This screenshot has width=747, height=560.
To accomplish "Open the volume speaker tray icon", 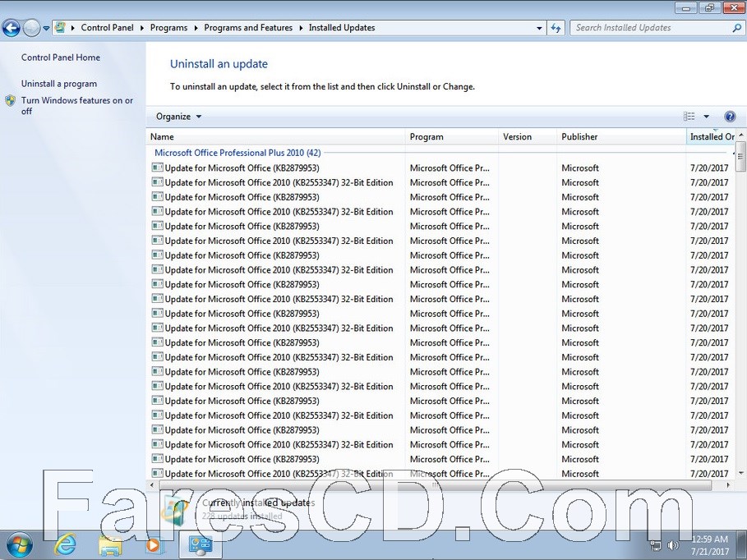I will coord(672,545).
